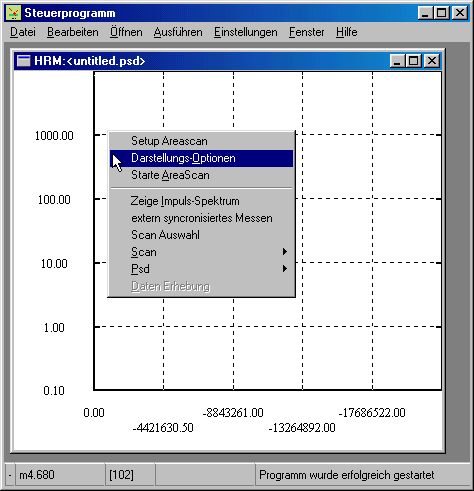Maximize the HRM untitled.psd child window
This screenshot has height=491, width=474.
point(413,61)
